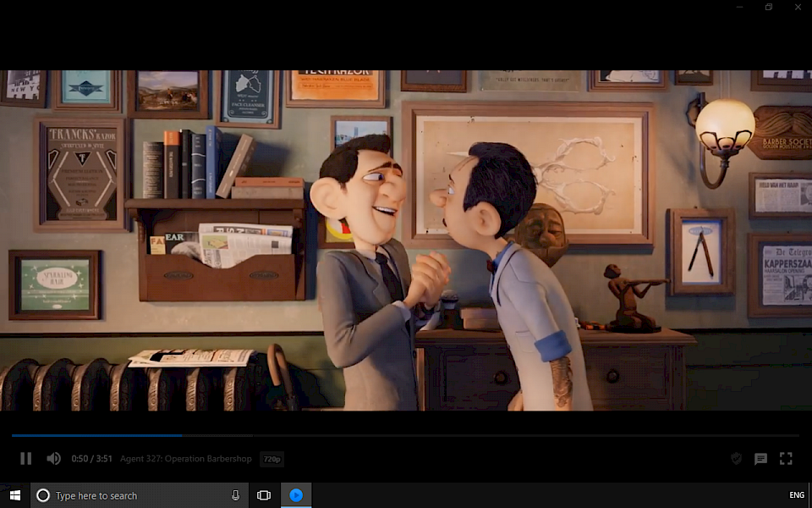Open the subtitles speech bubble icon

tap(760, 459)
